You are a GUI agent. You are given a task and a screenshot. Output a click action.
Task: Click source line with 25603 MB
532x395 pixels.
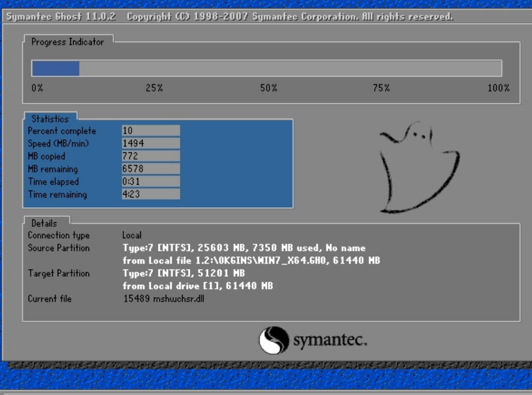coord(244,248)
